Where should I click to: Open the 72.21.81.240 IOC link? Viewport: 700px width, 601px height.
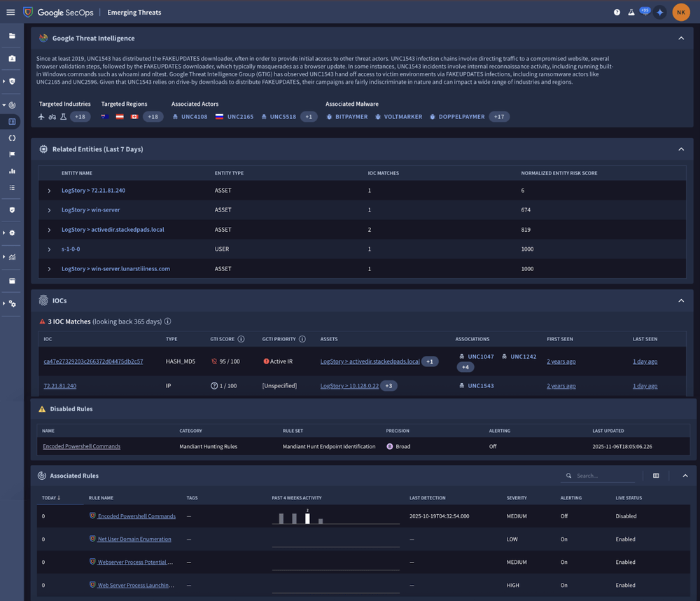[59, 386]
